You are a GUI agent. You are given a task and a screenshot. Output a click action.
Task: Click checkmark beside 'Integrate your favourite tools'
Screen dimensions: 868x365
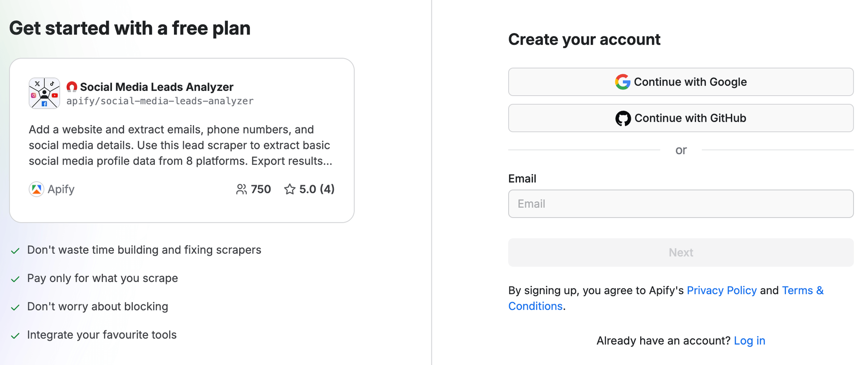click(15, 335)
